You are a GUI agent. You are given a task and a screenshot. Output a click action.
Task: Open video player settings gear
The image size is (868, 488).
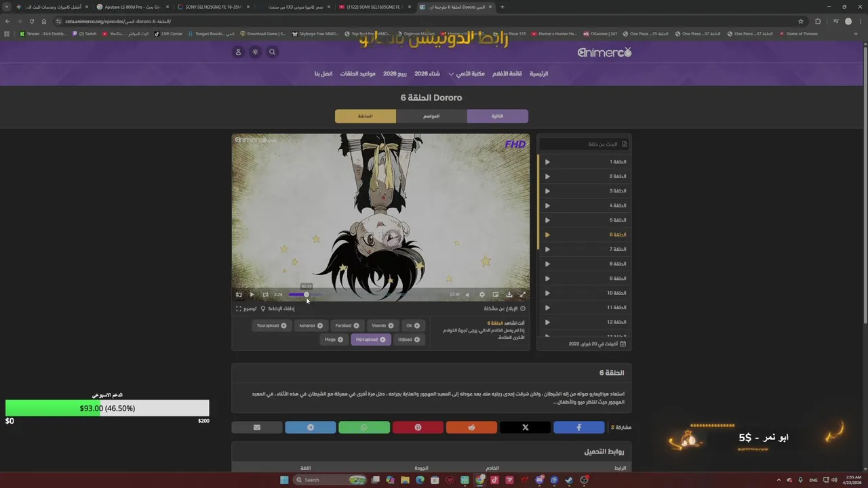point(482,295)
